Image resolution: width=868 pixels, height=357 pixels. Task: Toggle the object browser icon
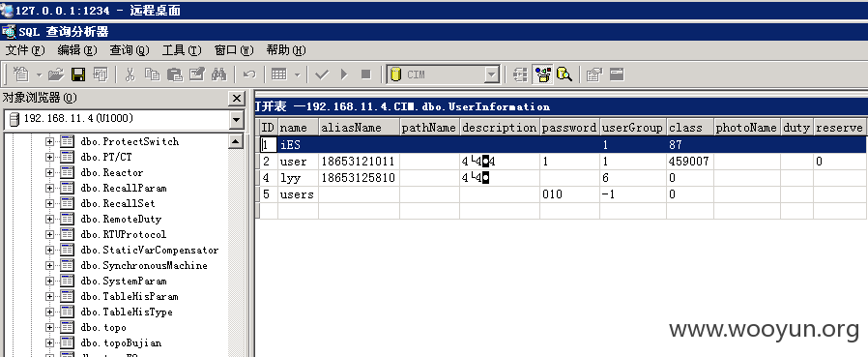pyautogui.click(x=542, y=74)
